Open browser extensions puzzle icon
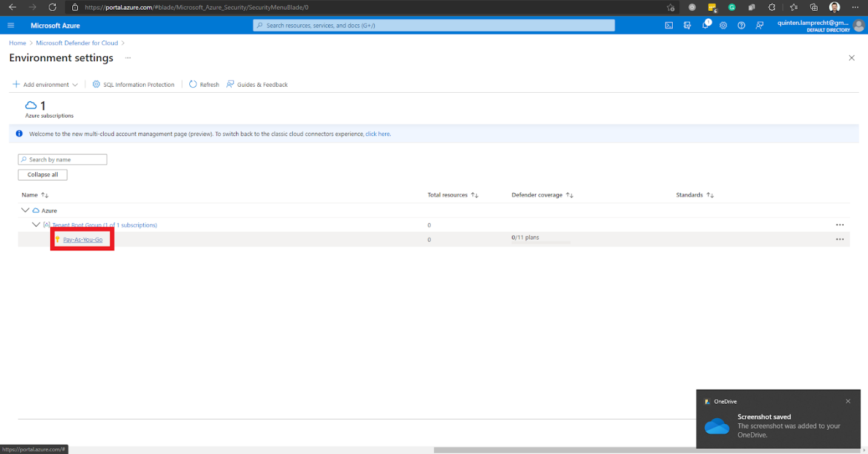The height and width of the screenshot is (454, 868). 772,7
